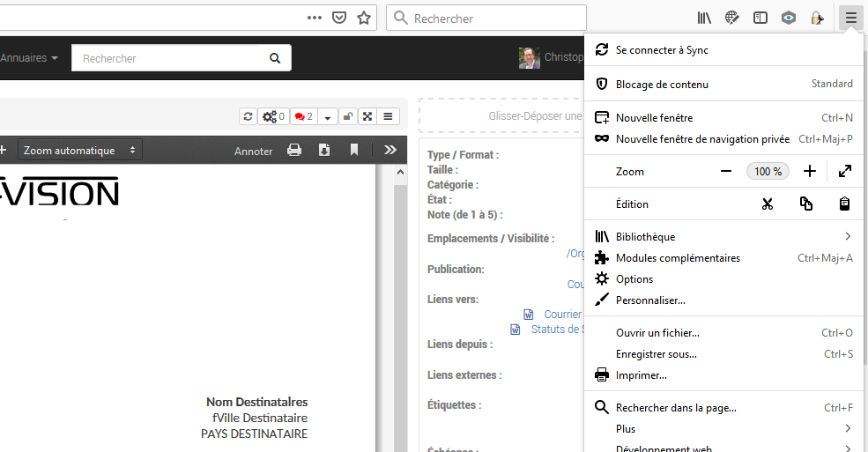Choose Options from the Firefox menu

point(634,279)
